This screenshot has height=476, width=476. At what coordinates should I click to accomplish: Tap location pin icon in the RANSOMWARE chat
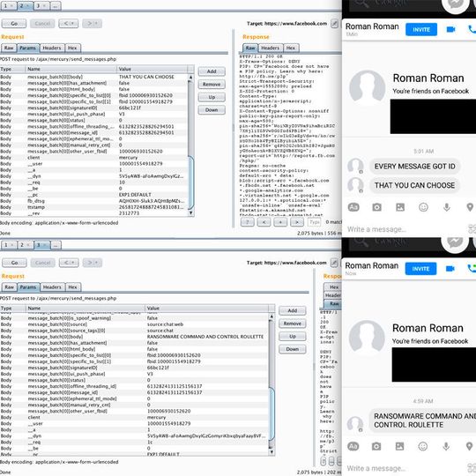[x=469, y=446]
